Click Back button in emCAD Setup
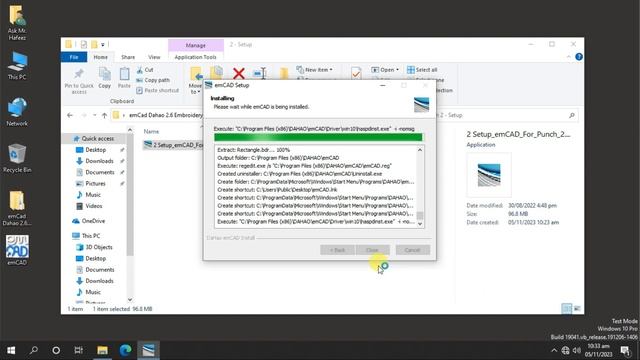Image resolution: width=640 pixels, height=360 pixels. (337, 250)
